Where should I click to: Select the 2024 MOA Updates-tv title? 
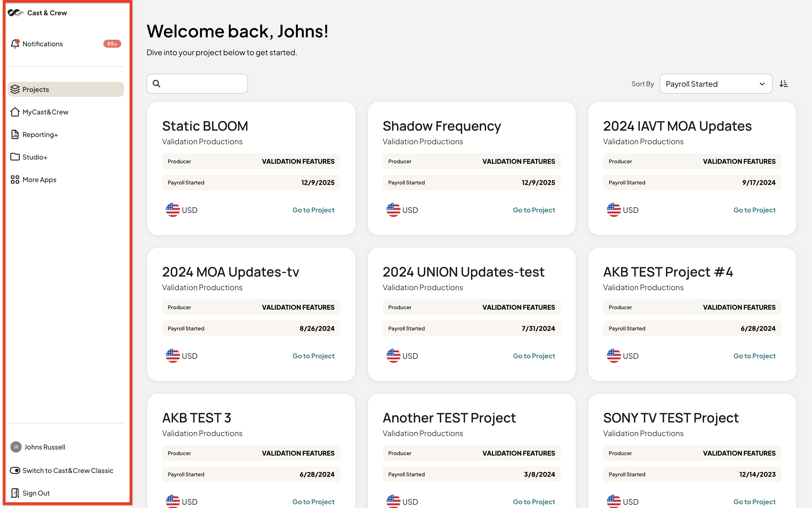(x=230, y=272)
